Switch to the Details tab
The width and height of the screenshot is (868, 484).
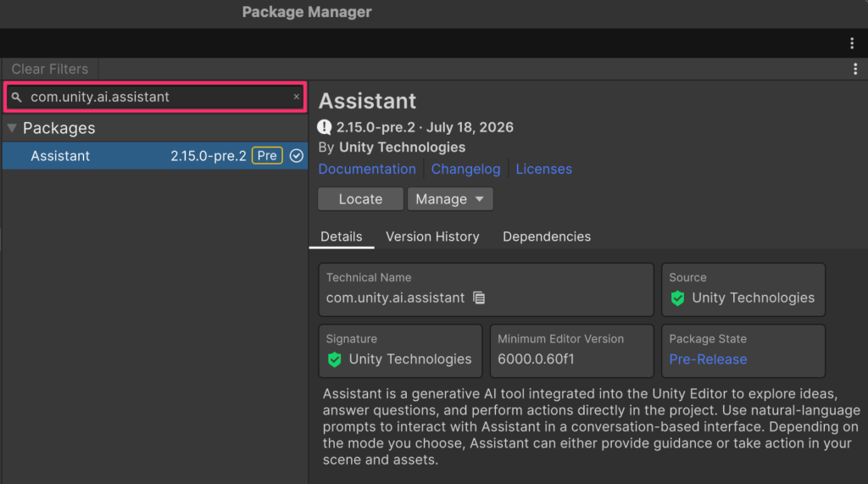coord(341,236)
